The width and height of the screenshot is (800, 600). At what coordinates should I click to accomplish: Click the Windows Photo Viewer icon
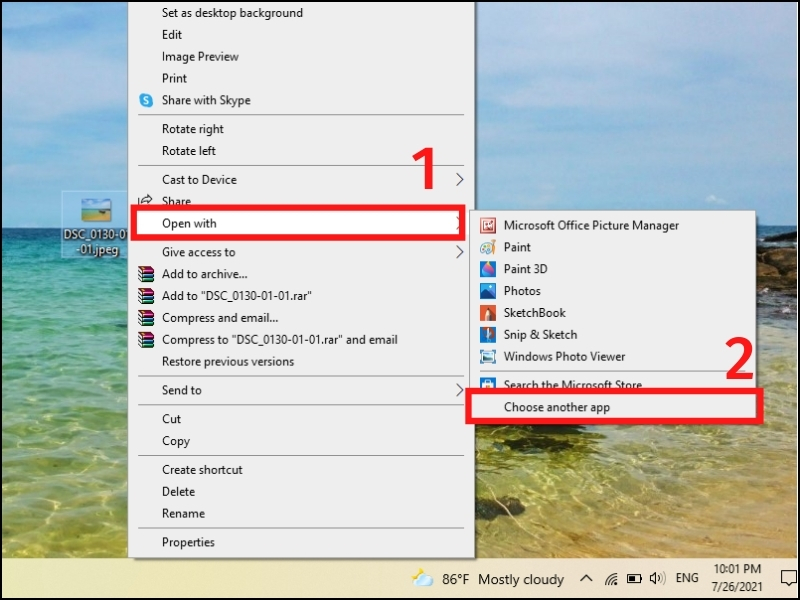coord(488,357)
